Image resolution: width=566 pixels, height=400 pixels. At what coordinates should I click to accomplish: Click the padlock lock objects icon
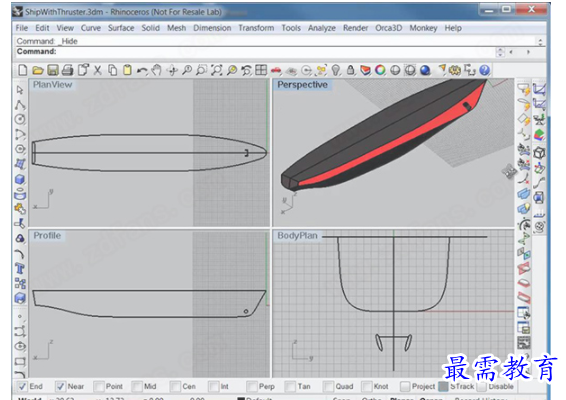click(351, 70)
